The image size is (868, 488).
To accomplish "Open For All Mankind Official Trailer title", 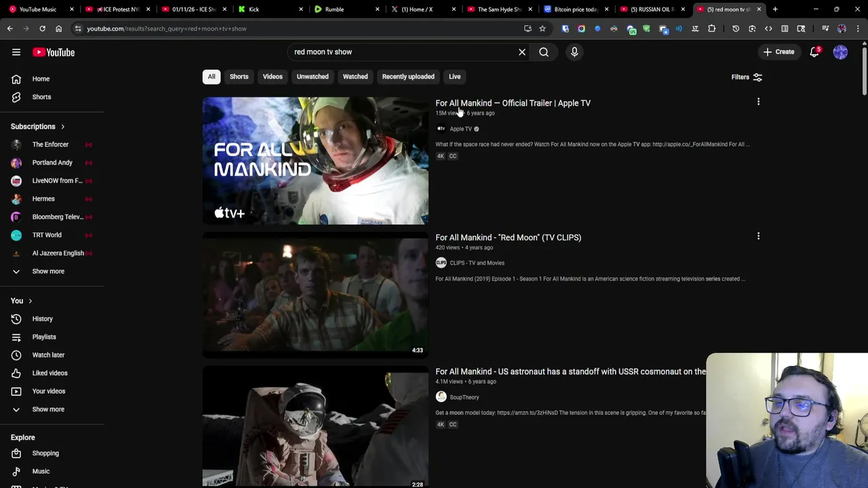I will (513, 103).
